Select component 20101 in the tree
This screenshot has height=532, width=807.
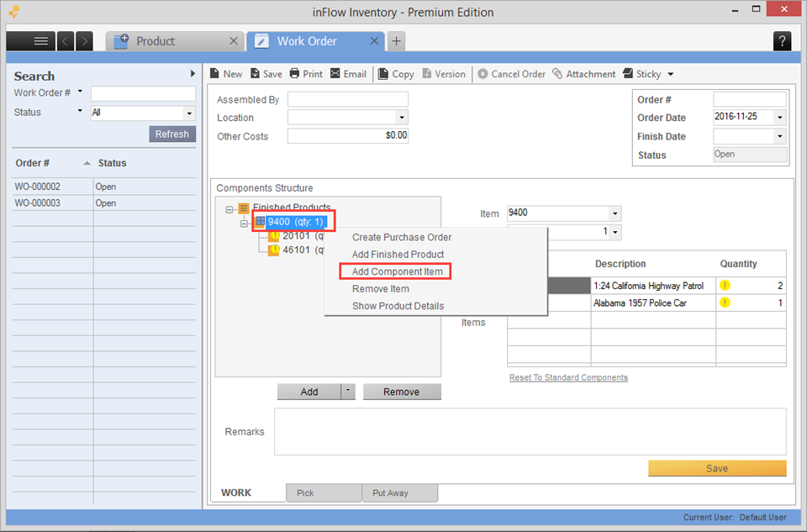click(297, 236)
